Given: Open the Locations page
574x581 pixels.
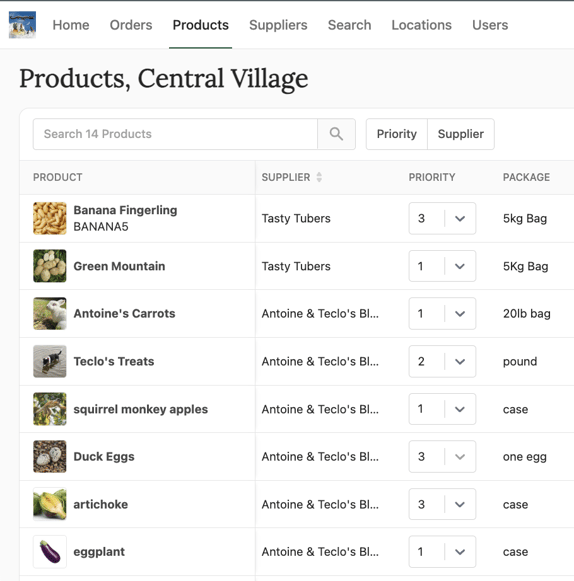Looking at the screenshot, I should 422,25.
